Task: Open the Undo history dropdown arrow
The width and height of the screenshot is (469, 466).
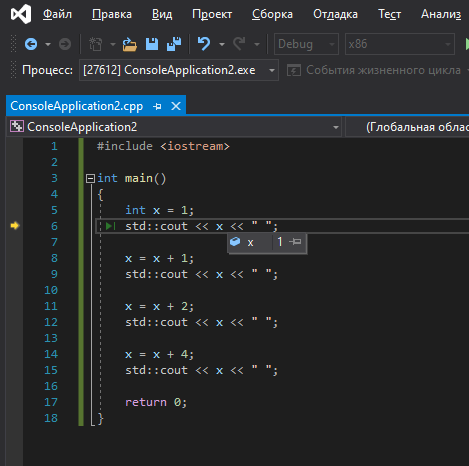Action: (222, 44)
